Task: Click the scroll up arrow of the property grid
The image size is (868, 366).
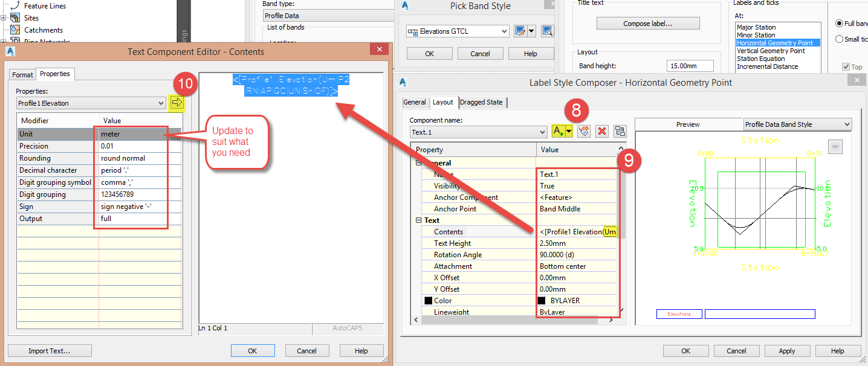Action: 622,149
